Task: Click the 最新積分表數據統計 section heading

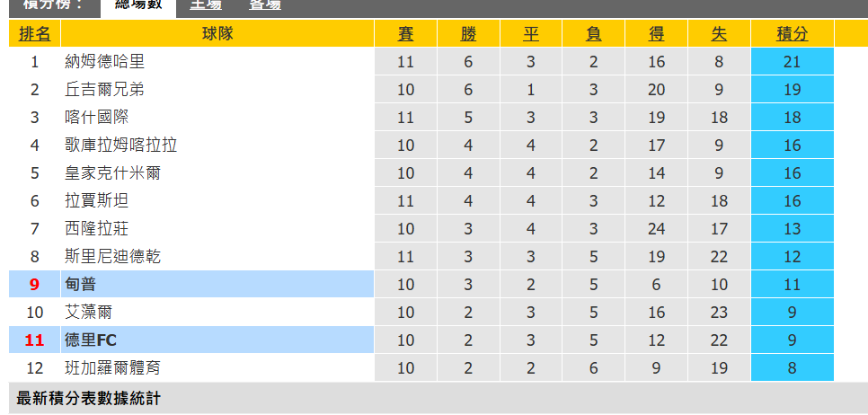Action: [89, 398]
